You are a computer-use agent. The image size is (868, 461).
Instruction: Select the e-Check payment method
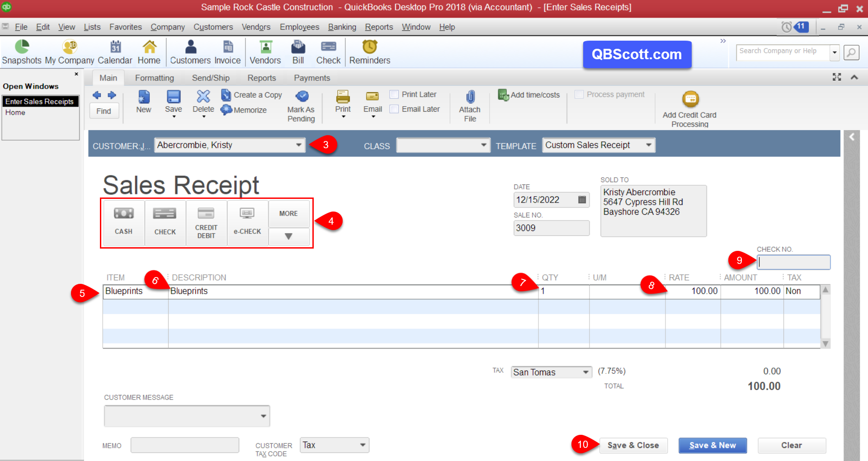point(247,221)
